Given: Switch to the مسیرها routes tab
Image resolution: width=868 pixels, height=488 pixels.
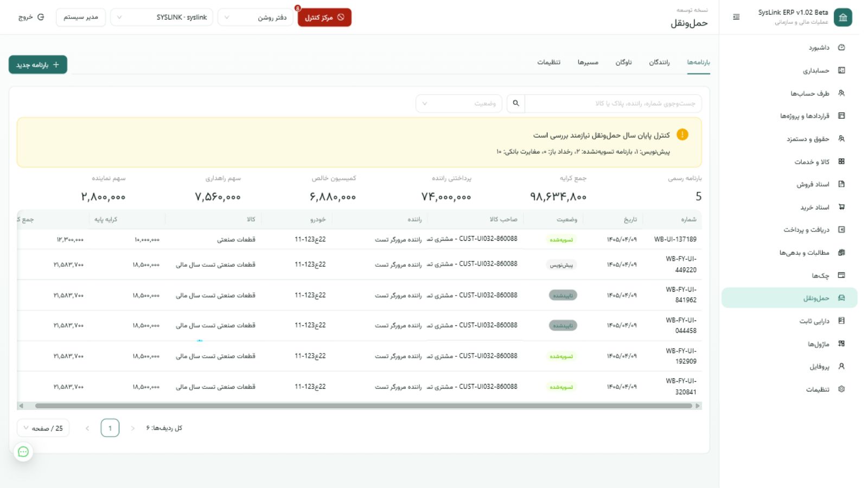Looking at the screenshot, I should tap(588, 62).
